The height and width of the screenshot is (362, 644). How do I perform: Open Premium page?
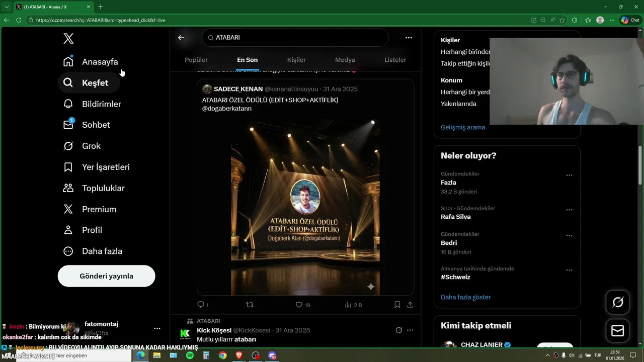90,209
